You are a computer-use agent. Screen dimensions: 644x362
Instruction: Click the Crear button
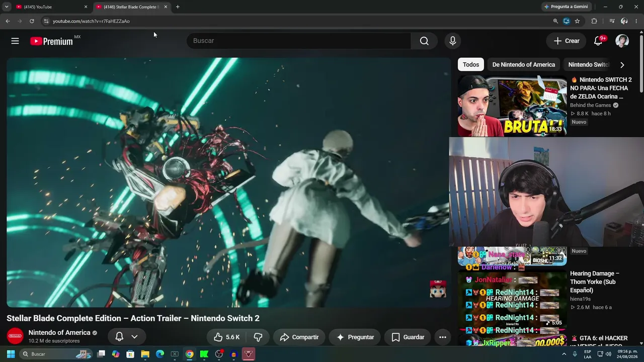[x=567, y=41]
